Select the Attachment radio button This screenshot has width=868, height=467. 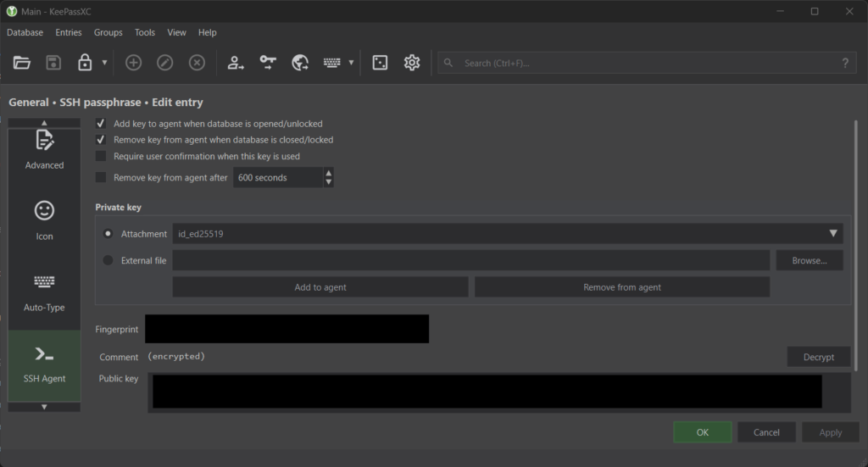coord(108,234)
